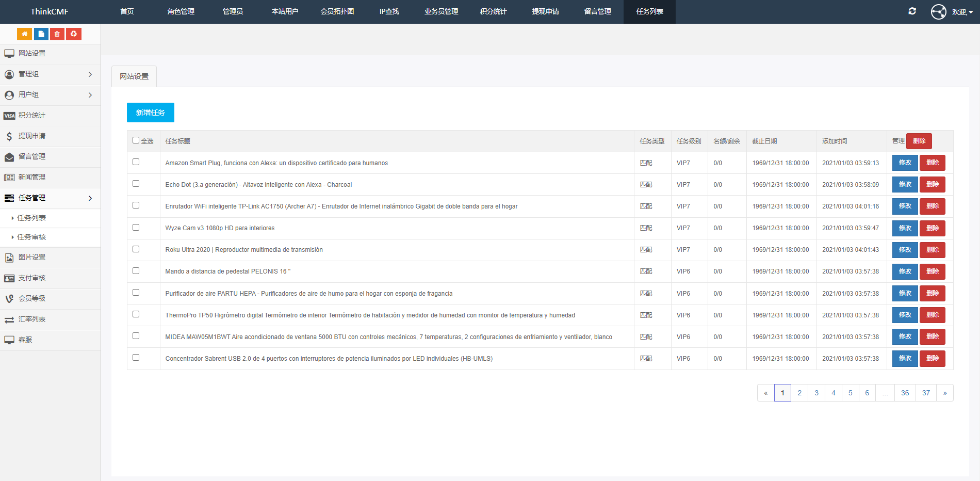This screenshot has height=481, width=980.
Task: Open 会员拓扑图 in the top navigation
Action: click(337, 11)
